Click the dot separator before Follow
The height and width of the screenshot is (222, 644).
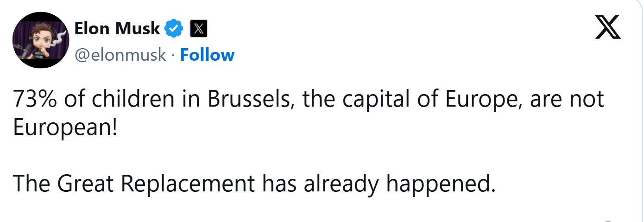point(173,55)
